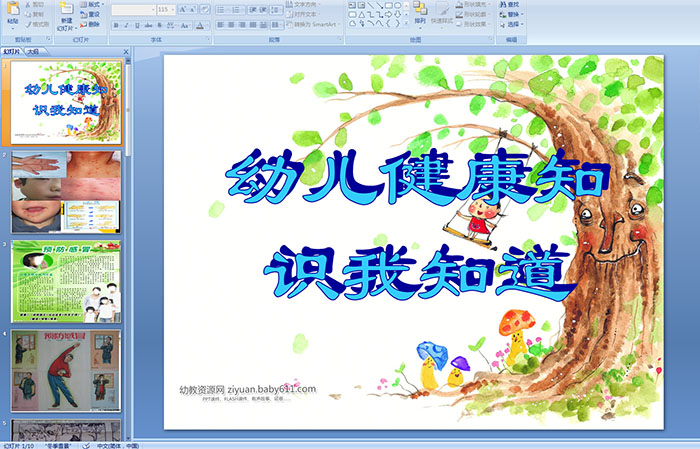Toggle Justify text alignment
Image resolution: width=700 pixels, height=449 pixels.
click(253, 25)
